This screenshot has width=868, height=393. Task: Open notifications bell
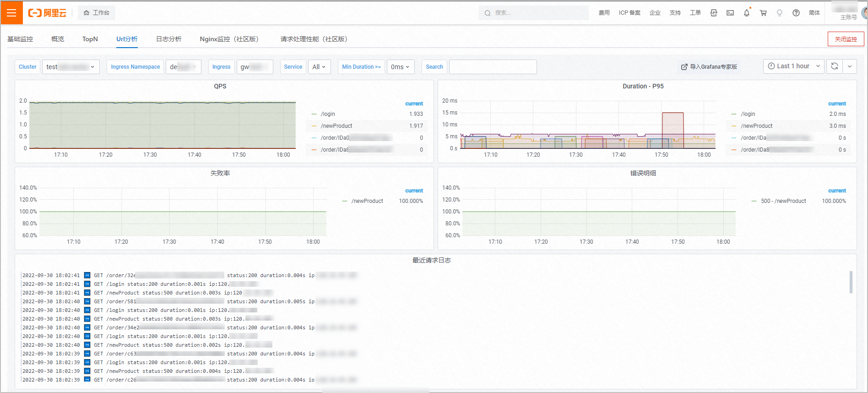click(747, 13)
